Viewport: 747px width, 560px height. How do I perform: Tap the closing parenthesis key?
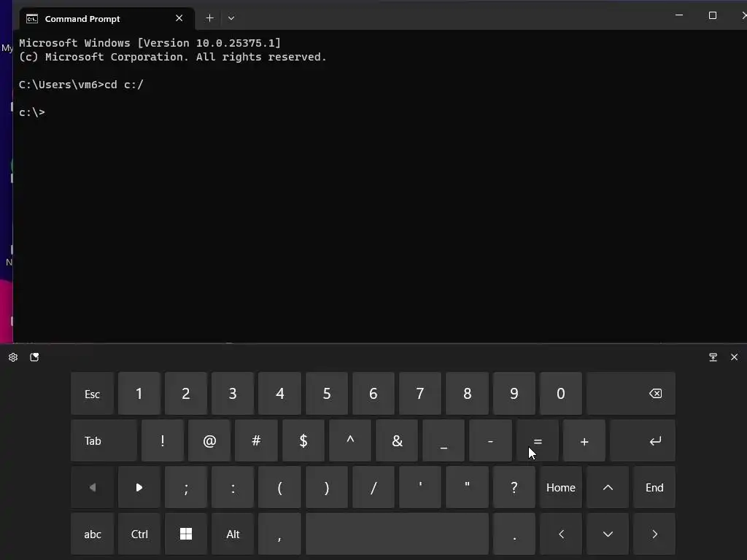point(327,488)
